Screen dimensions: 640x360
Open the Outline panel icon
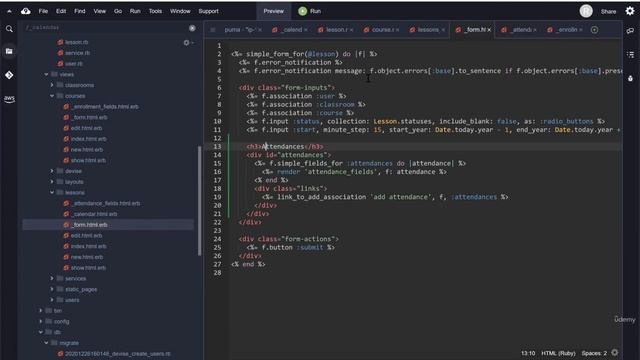pos(630,54)
